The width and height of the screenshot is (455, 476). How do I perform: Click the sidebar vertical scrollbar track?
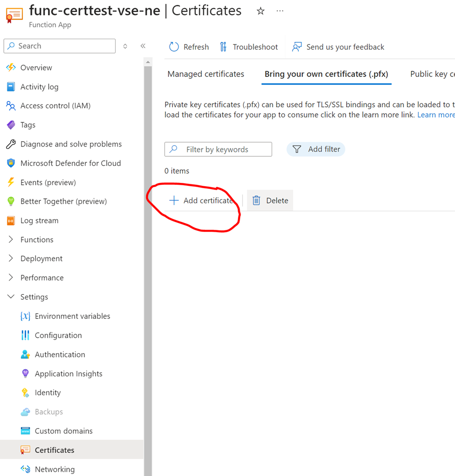point(148,270)
